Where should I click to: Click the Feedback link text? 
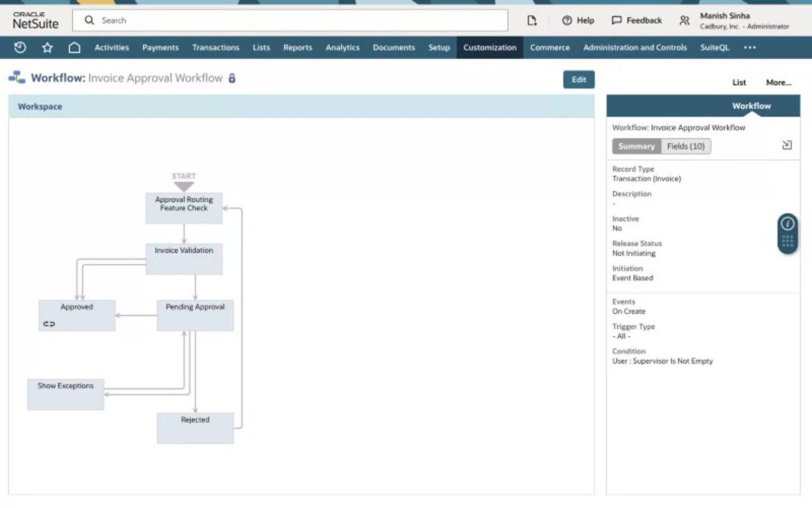[644, 20]
